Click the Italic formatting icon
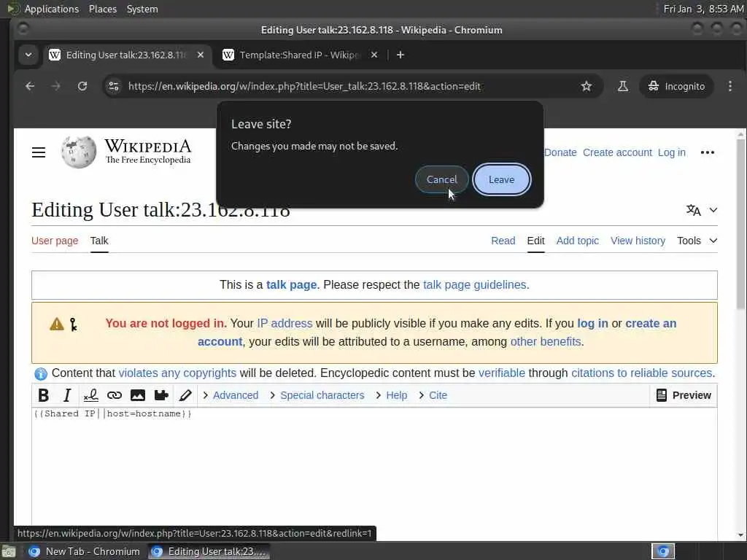This screenshot has height=560, width=747. point(67,395)
